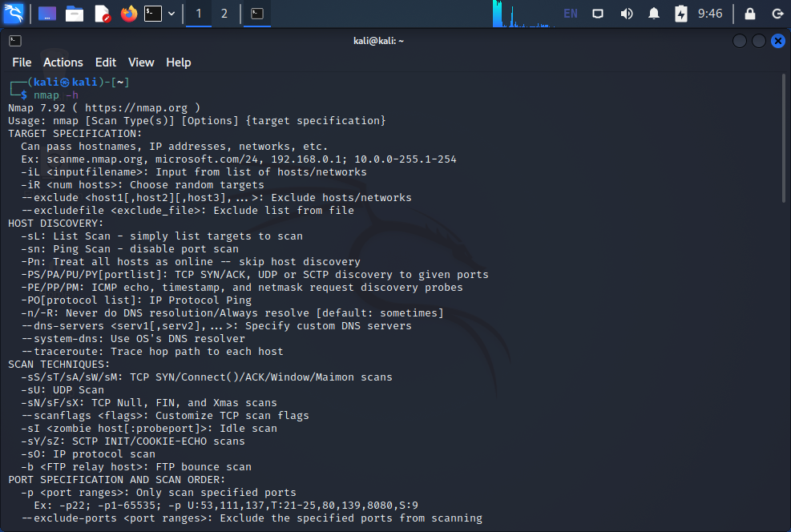Open the volume control tray icon
The width and height of the screenshot is (791, 532).
click(626, 14)
